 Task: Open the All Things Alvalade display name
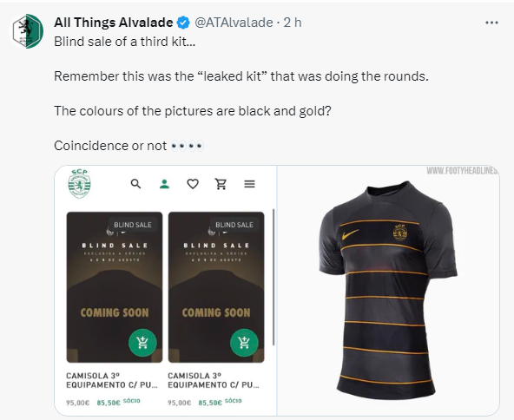coord(114,23)
